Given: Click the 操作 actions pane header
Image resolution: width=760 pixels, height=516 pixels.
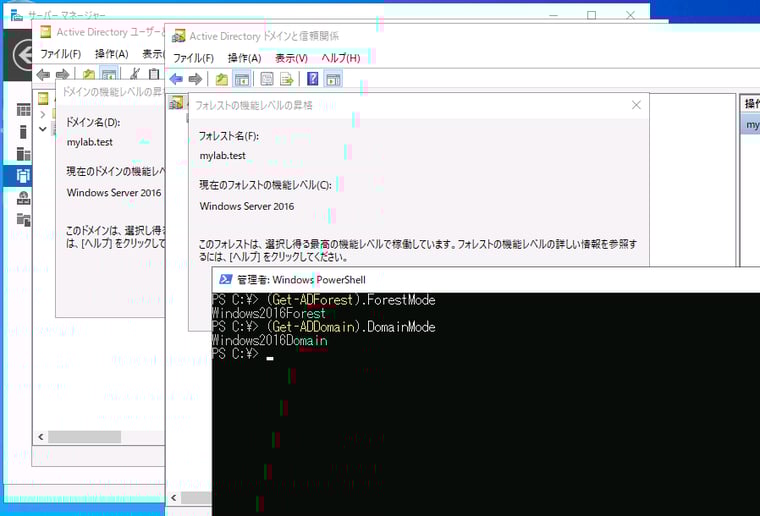Looking at the screenshot, I should [x=750, y=103].
